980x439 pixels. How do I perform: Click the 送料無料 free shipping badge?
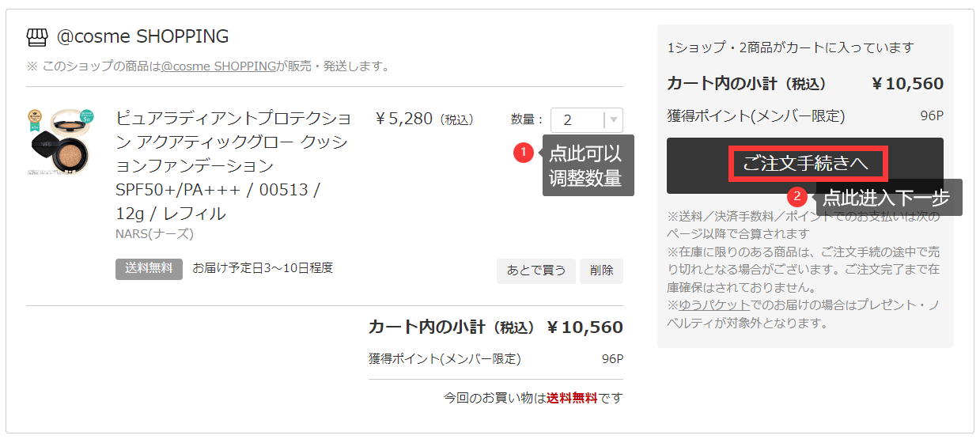point(149,268)
